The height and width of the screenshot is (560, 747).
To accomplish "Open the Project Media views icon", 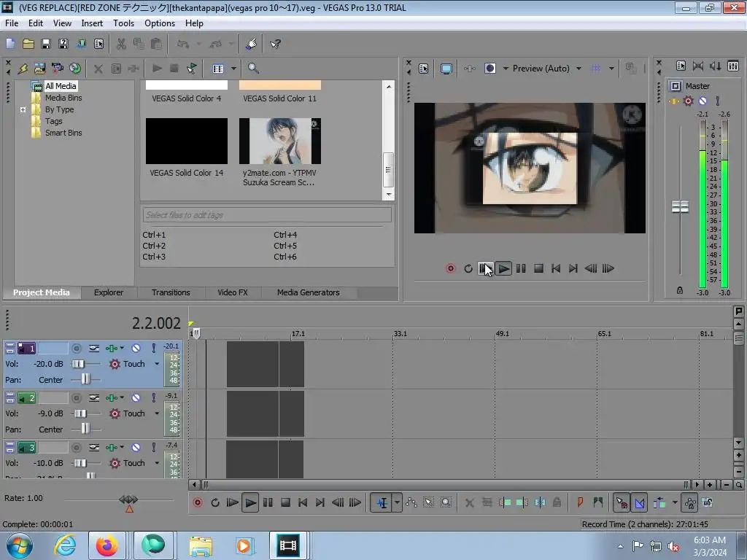I will (x=218, y=69).
